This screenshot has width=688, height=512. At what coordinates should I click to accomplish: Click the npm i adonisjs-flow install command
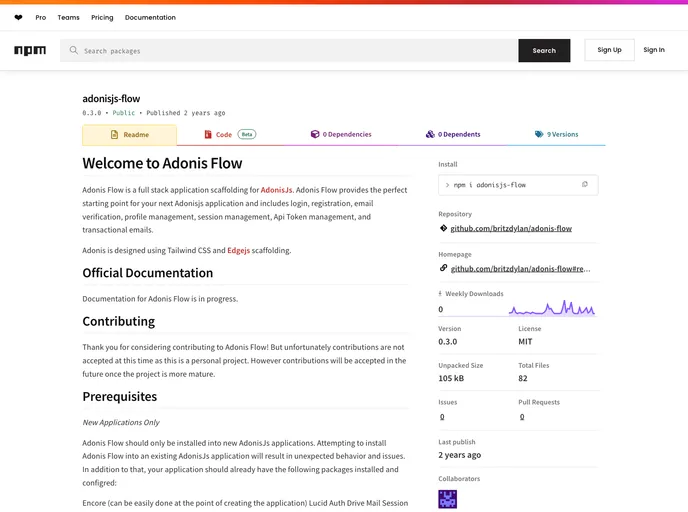(x=490, y=185)
